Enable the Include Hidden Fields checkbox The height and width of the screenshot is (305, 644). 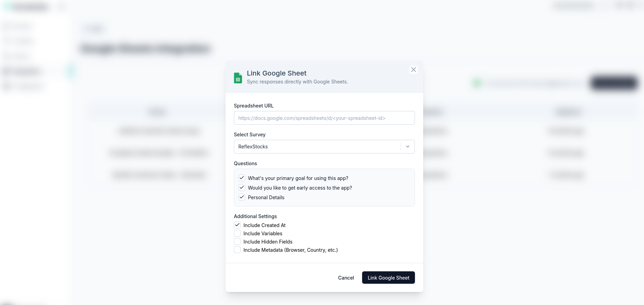point(237,241)
